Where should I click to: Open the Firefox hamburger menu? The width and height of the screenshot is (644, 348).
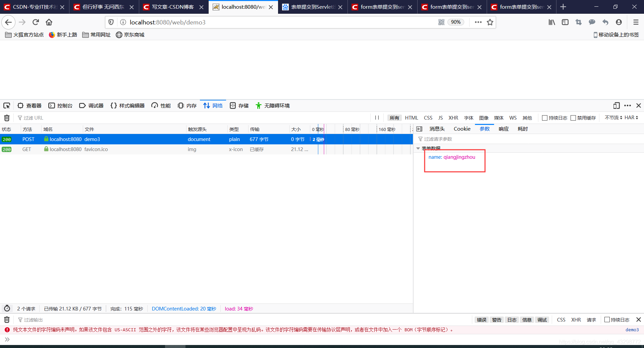[636, 22]
